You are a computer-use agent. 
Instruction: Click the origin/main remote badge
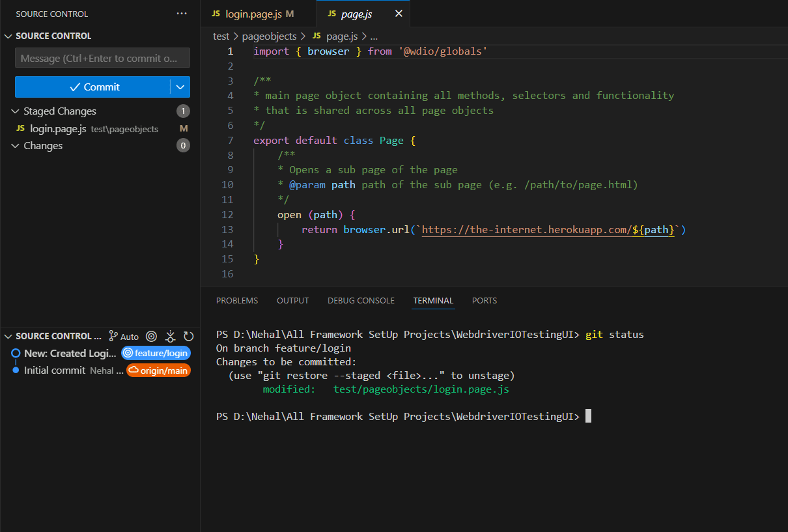[x=158, y=370]
